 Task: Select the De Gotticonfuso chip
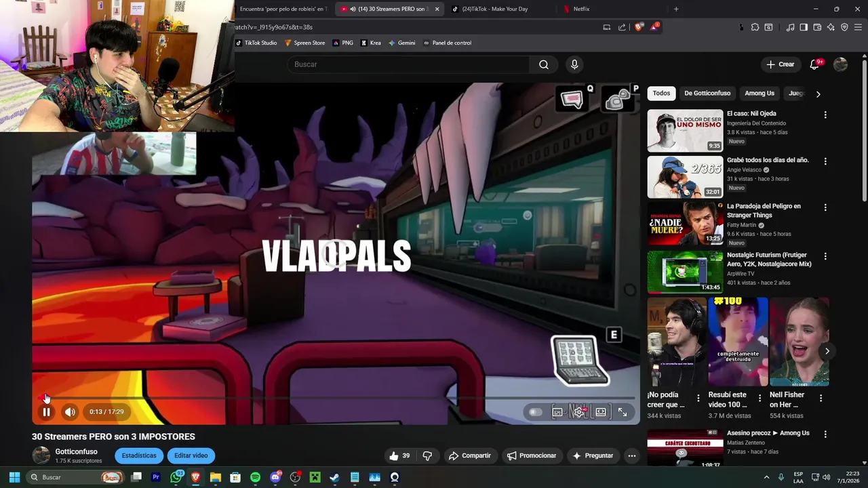[x=707, y=94]
